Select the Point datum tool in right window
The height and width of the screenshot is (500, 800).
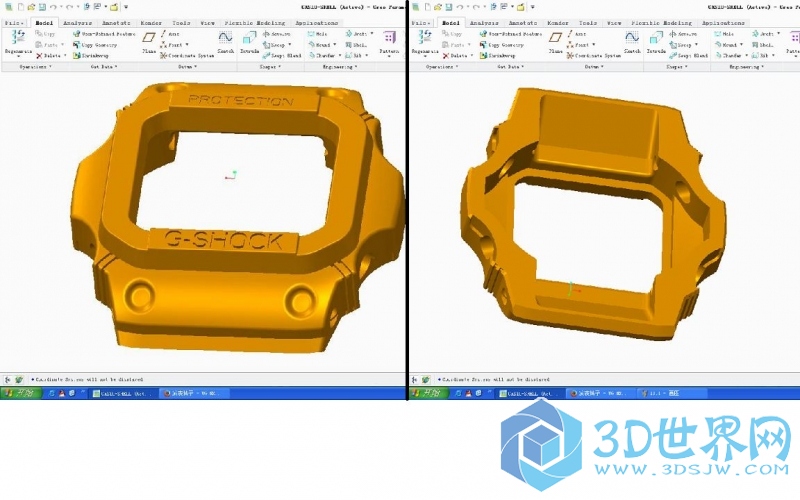[578, 45]
